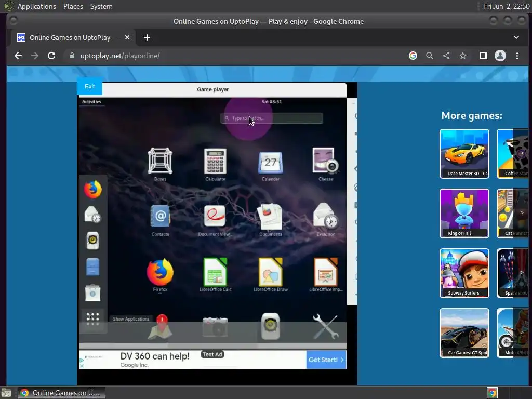Screen dimensions: 532x399
Task: Open Car Games: GT Spider thumbnail
Action: 464,333
